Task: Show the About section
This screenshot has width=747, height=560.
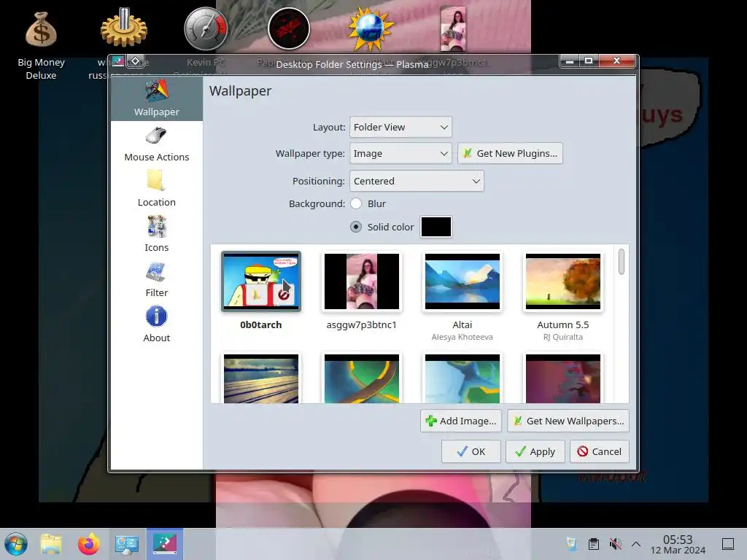Action: (x=156, y=325)
